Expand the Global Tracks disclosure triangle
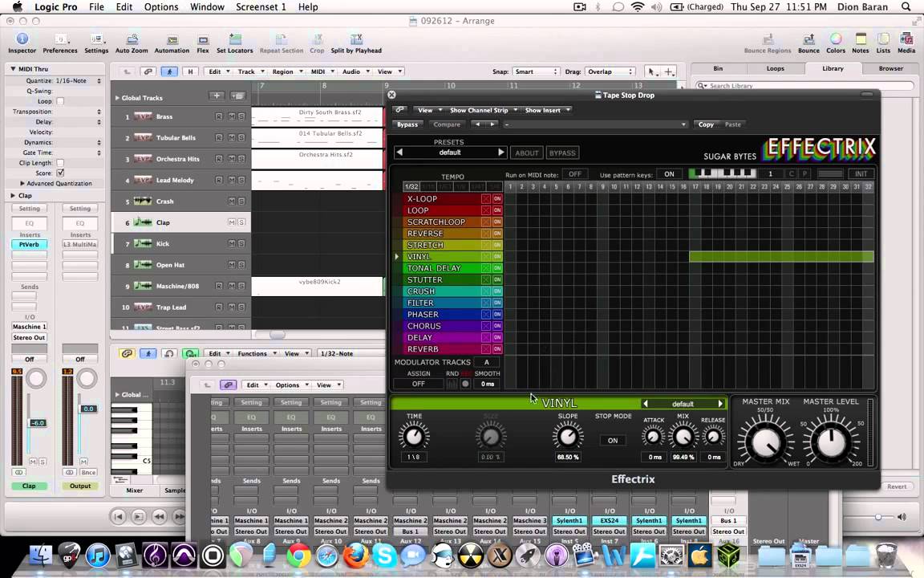Viewport: 924px width, 578px height. point(117,98)
